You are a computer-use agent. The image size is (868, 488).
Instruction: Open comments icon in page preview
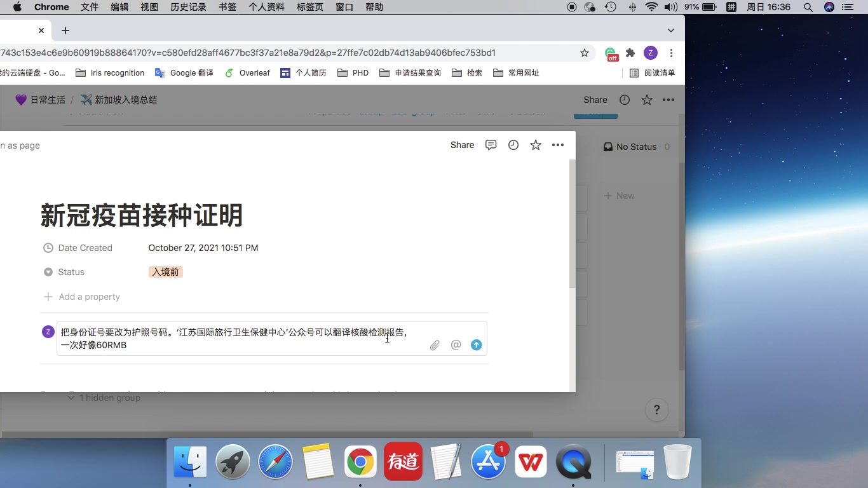491,145
